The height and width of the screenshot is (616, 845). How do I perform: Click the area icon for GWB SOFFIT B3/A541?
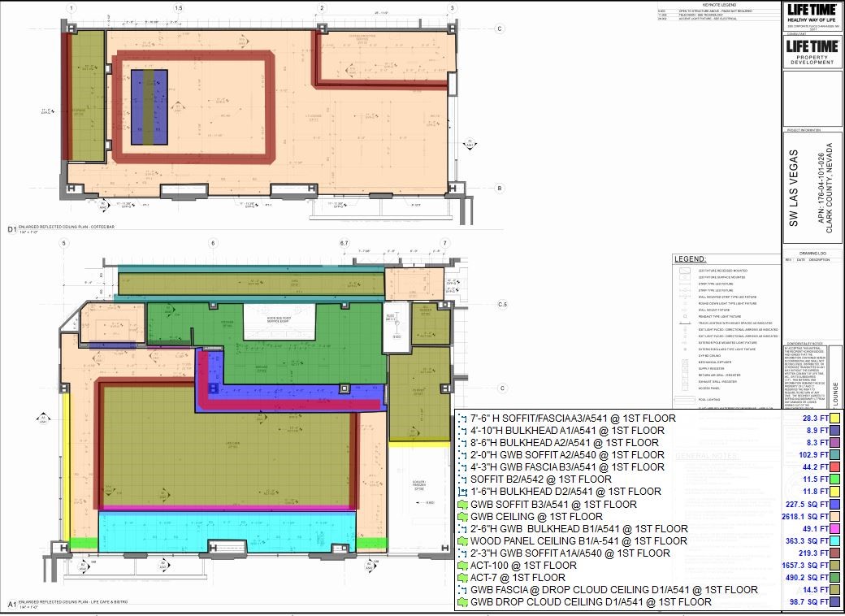pos(462,504)
